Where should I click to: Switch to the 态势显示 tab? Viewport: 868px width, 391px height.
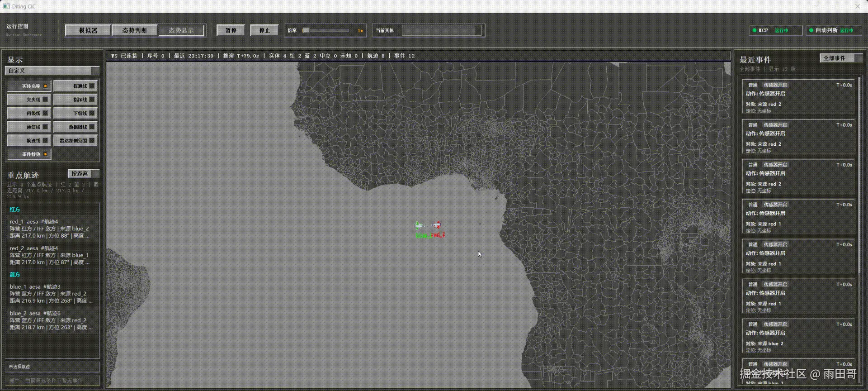point(181,30)
